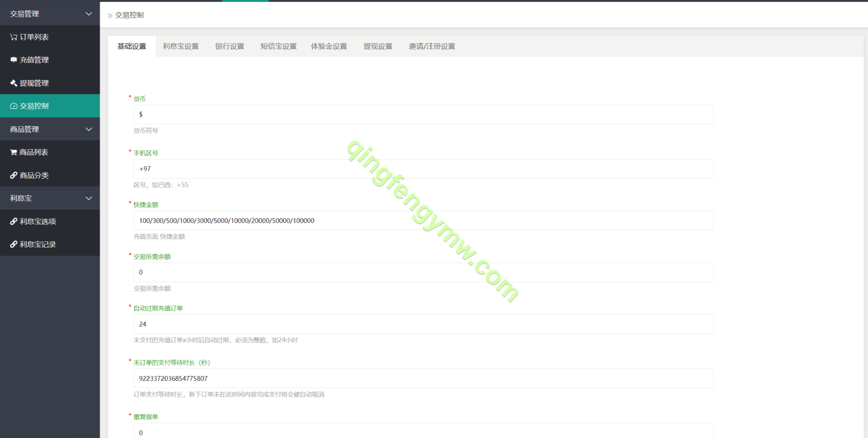Click the 利息宝 sidebar group header
This screenshot has height=438, width=868.
click(50, 198)
